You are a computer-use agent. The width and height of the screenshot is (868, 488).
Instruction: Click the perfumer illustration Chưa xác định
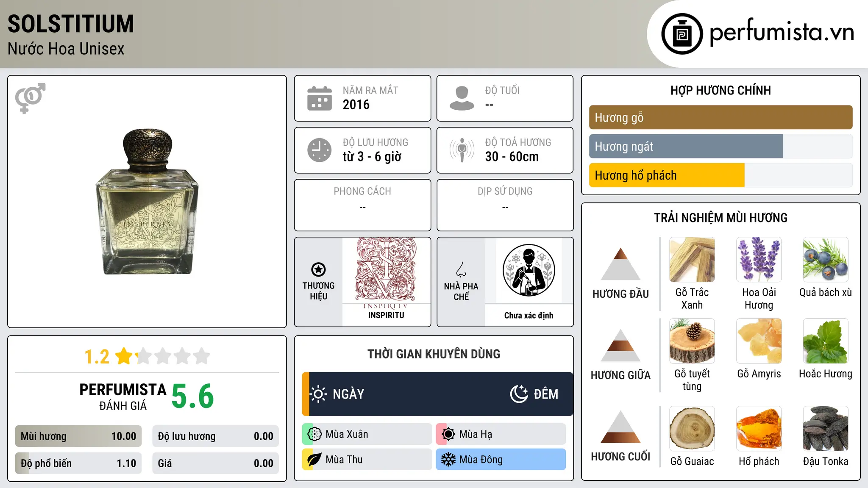tap(529, 270)
